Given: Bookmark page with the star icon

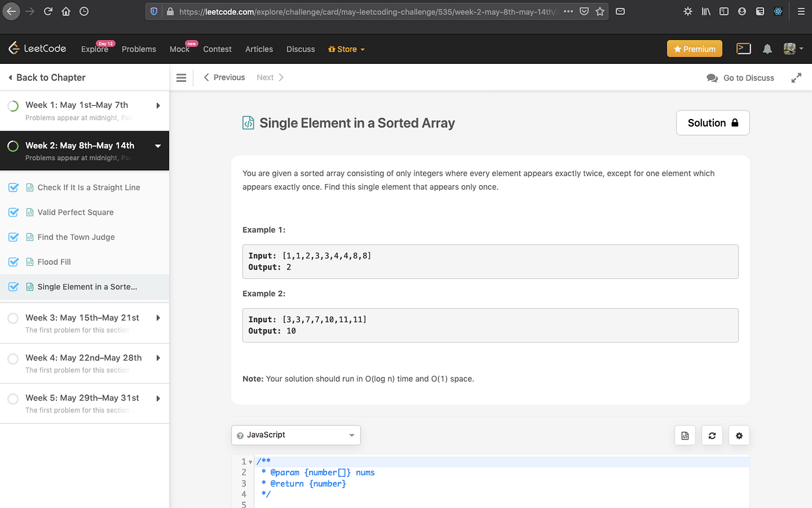Looking at the screenshot, I should 600,11.
